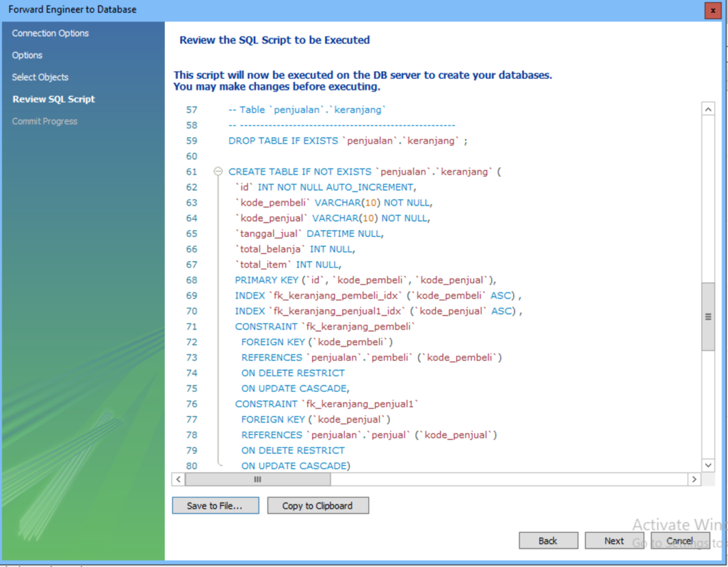Click the CONSTRAINT `fk_keranjang_pembeli` line

tap(324, 327)
